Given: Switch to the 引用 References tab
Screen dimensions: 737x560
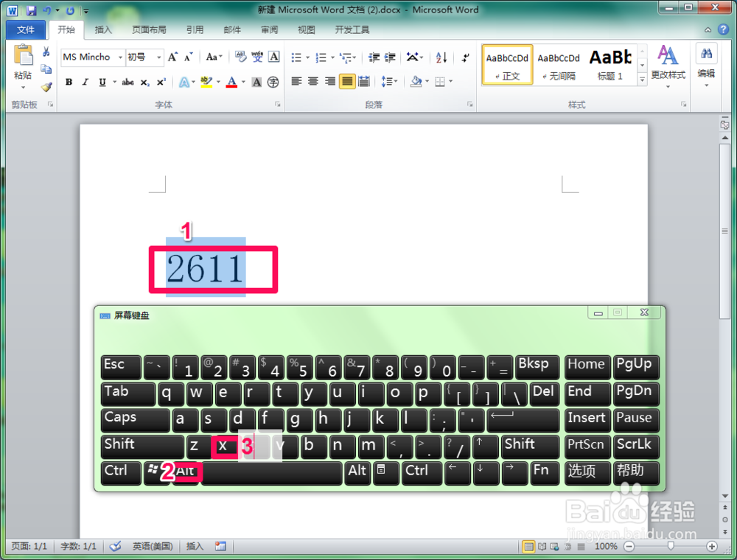Looking at the screenshot, I should [195, 30].
